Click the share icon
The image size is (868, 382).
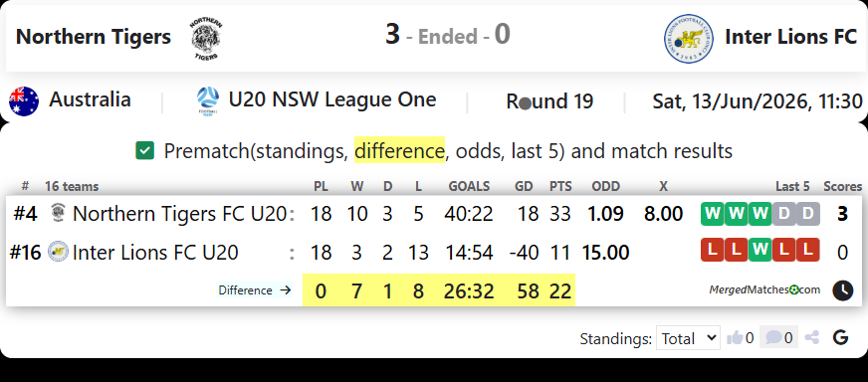(x=812, y=337)
